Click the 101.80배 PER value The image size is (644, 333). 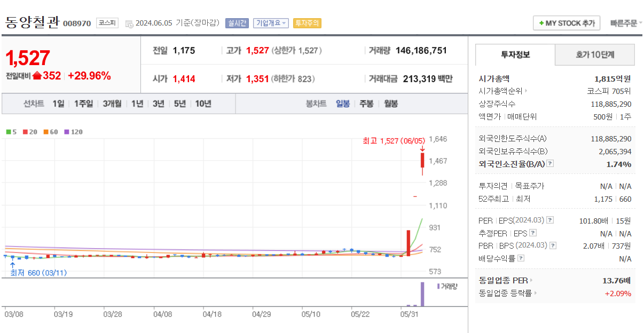tap(594, 220)
